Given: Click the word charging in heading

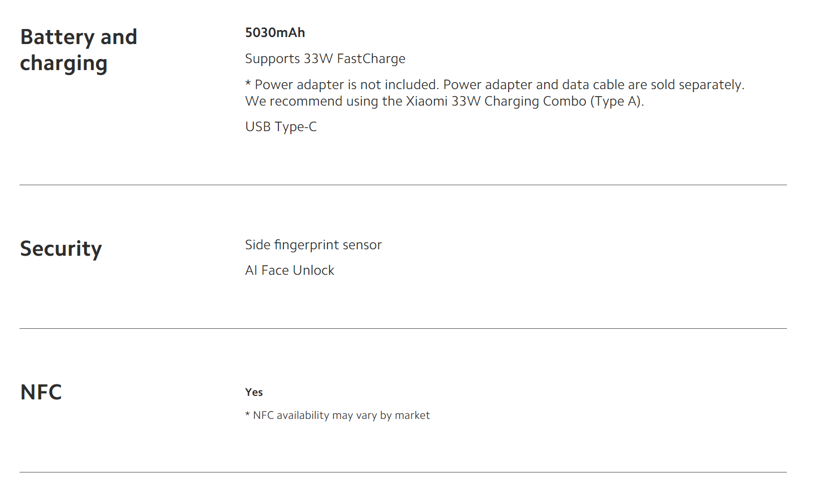Looking at the screenshot, I should click(64, 64).
